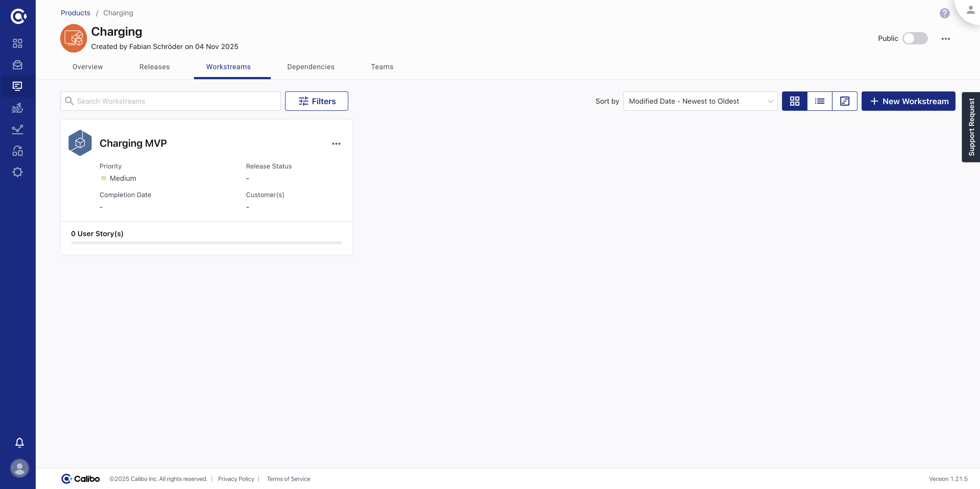Switch to the detailed board view icon
Image resolution: width=980 pixels, height=489 pixels.
pyautogui.click(x=844, y=101)
